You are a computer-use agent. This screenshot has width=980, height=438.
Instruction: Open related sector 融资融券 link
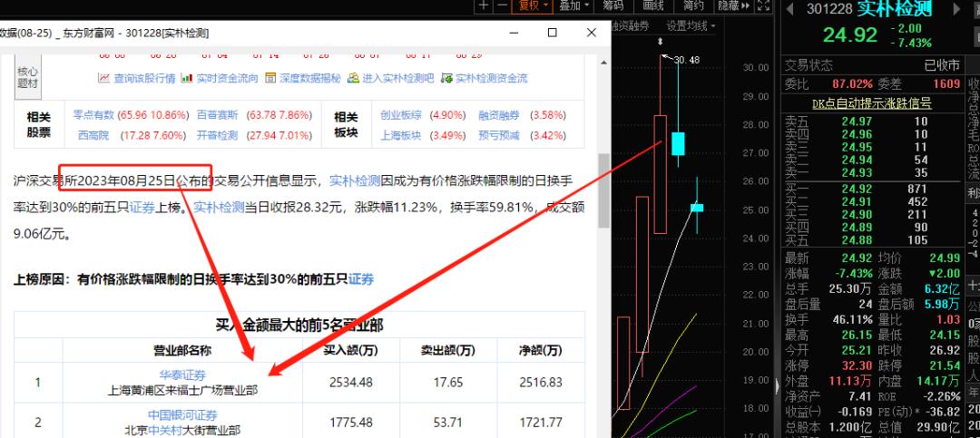(499, 115)
